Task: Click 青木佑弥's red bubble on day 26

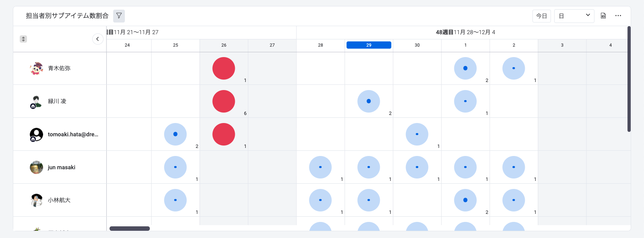Action: click(x=224, y=68)
